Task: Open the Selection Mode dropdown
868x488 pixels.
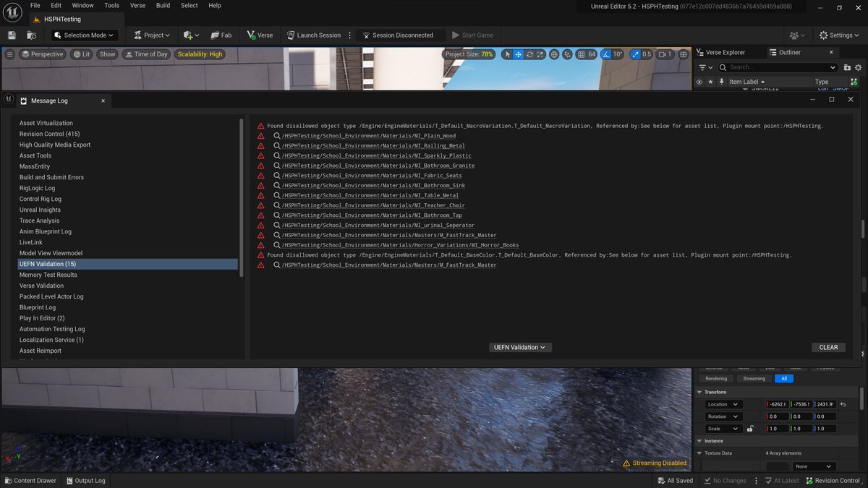Action: click(85, 35)
